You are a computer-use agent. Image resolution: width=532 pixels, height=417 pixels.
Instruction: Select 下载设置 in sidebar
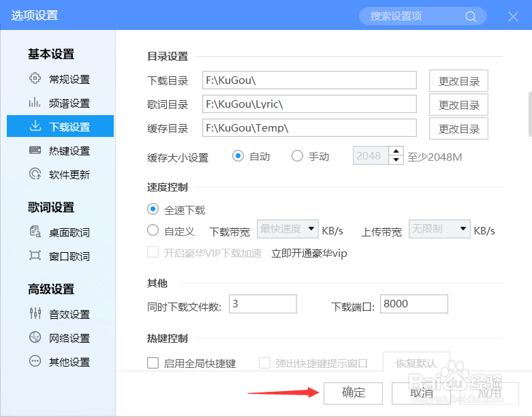tap(61, 126)
